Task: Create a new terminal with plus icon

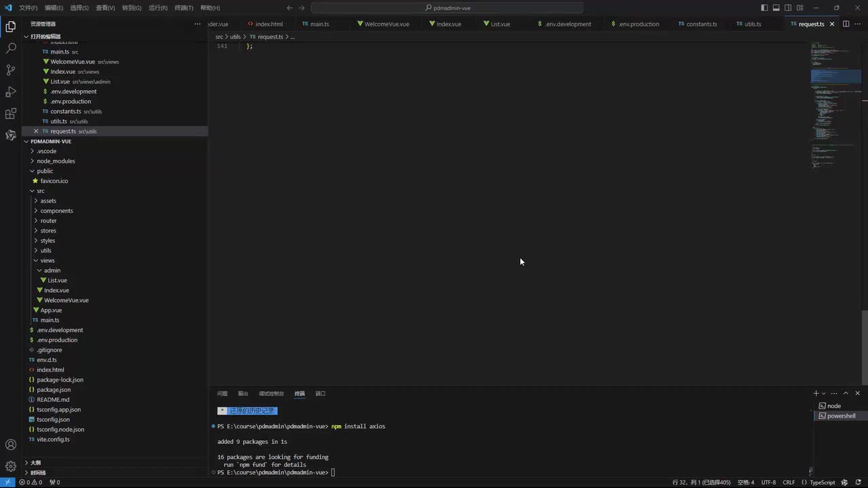Action: 816,393
